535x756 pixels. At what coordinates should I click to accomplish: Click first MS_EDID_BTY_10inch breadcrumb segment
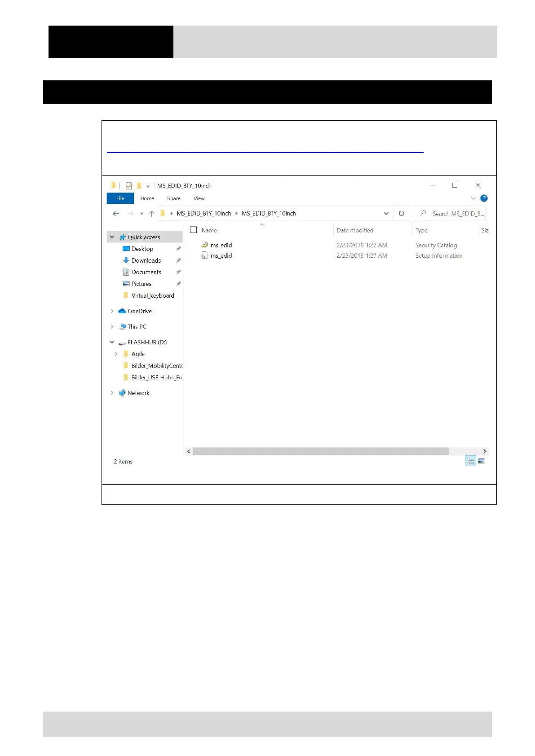pyautogui.click(x=203, y=213)
